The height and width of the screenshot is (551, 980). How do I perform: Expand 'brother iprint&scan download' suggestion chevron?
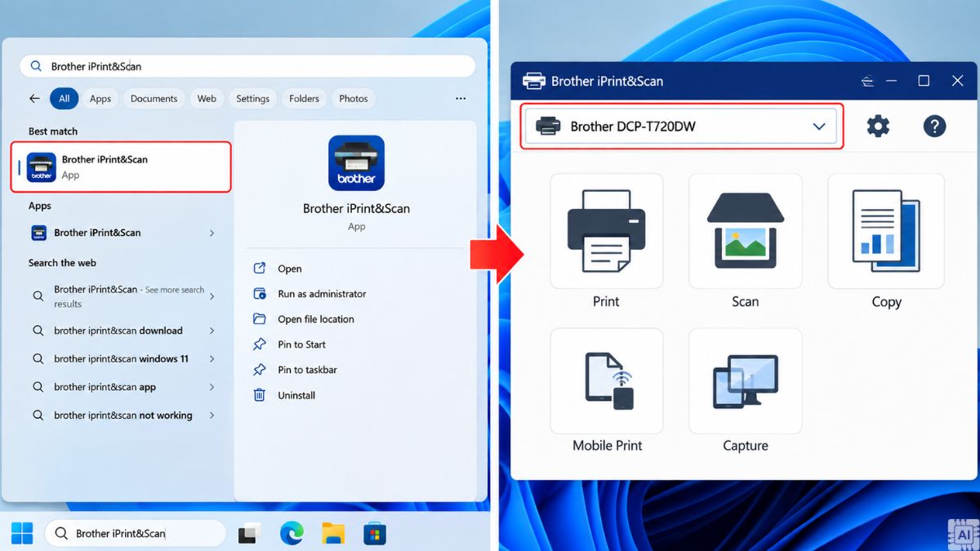pos(212,331)
